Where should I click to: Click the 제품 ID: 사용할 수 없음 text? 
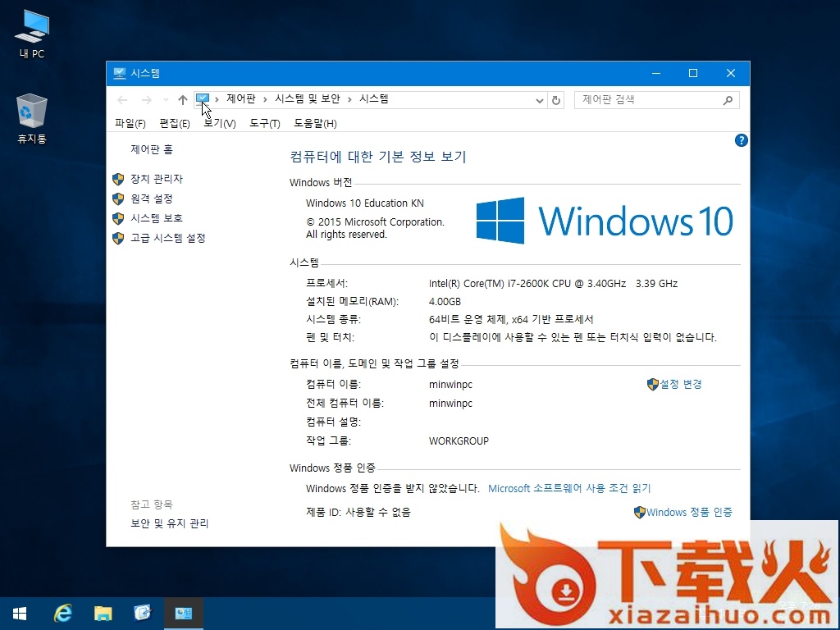coord(358,512)
